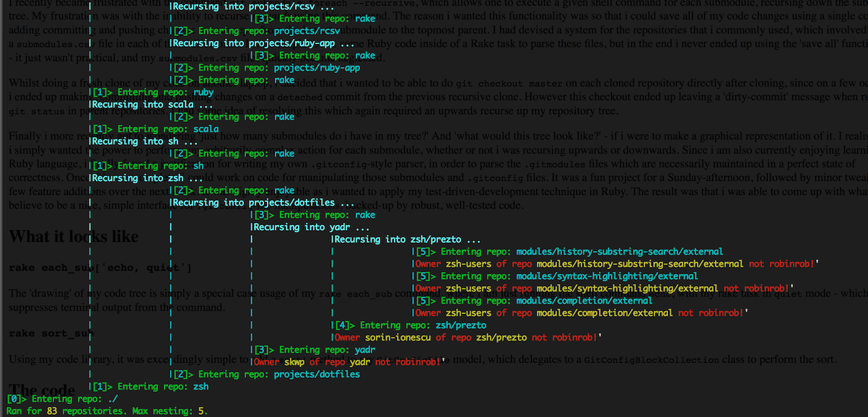The height and width of the screenshot is (417, 868).
Task: Select 'Entering repo: projects/ruby-app' line
Action: (x=267, y=68)
